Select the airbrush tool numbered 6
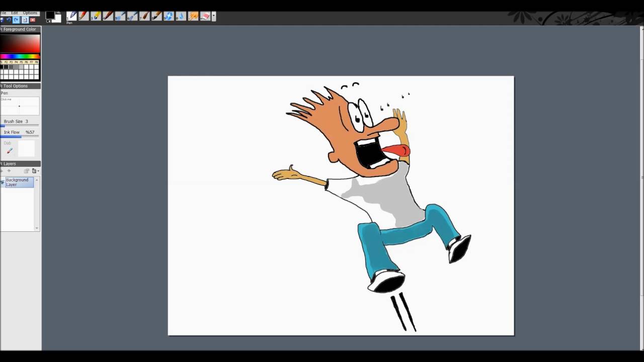644x362 pixels. [132, 16]
